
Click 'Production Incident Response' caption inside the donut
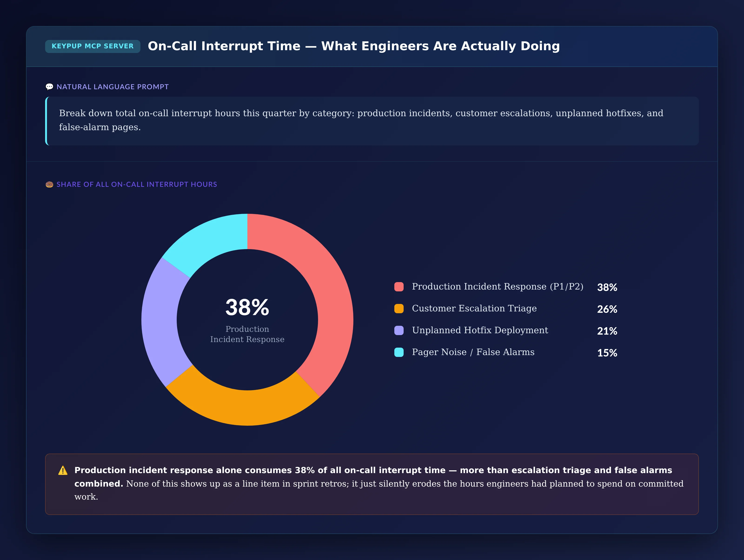point(247,334)
